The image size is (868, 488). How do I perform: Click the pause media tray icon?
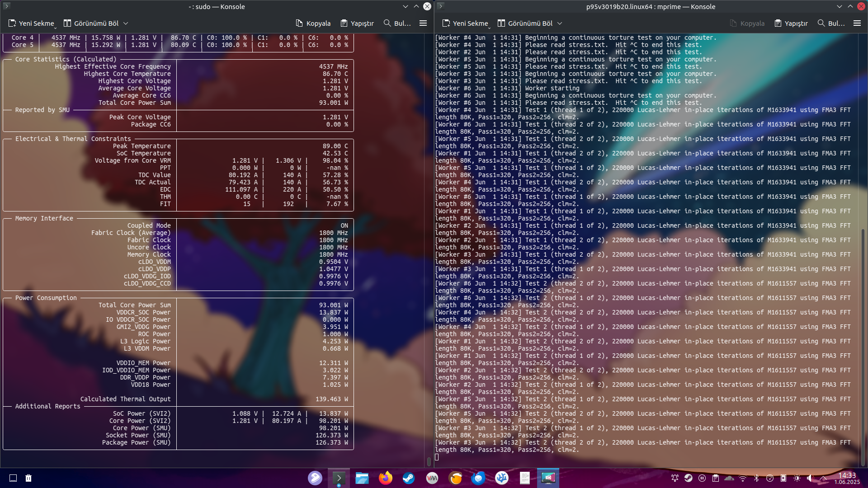702,478
